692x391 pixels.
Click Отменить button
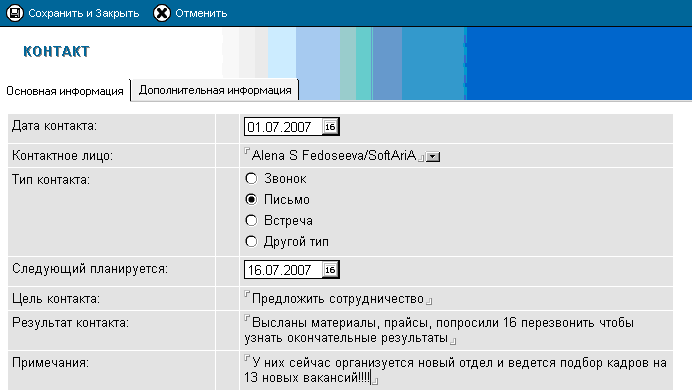coord(190,13)
